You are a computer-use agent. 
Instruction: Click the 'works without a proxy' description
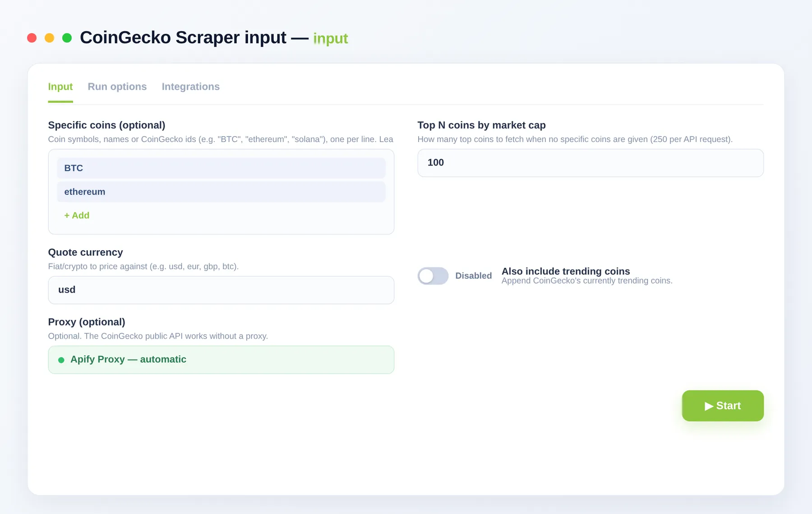pyautogui.click(x=158, y=336)
